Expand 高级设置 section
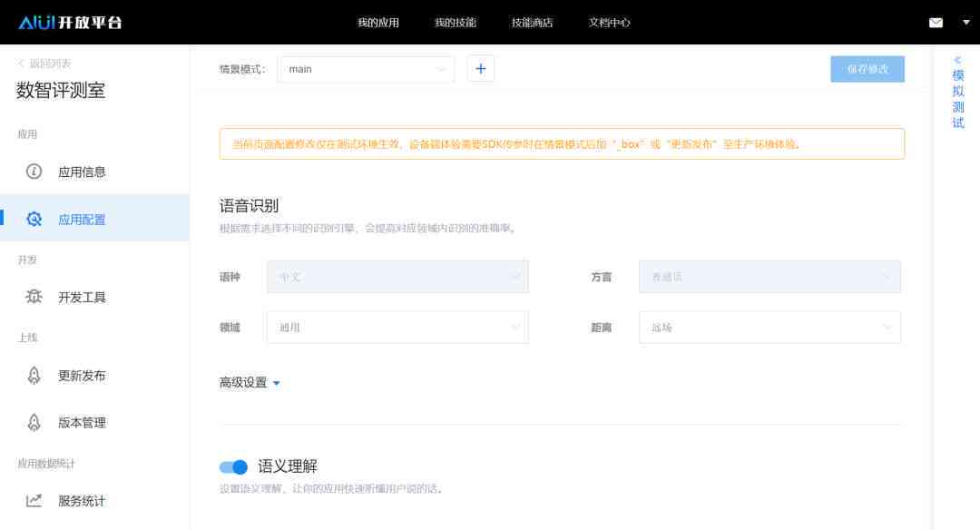980x530 pixels. pyautogui.click(x=250, y=382)
